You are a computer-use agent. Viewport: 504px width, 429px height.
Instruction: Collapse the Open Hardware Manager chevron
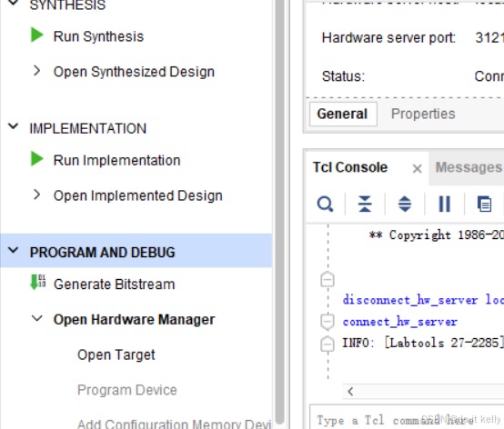pos(37,318)
